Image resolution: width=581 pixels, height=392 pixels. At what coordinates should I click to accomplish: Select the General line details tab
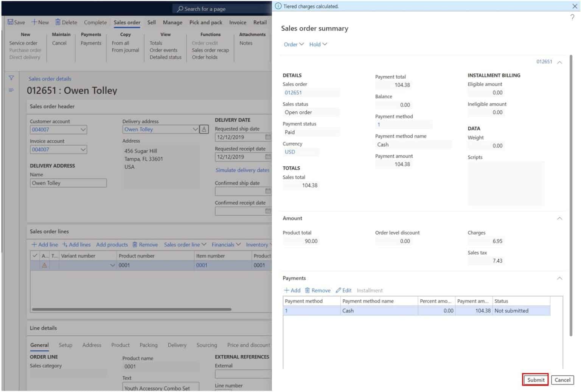[39, 345]
